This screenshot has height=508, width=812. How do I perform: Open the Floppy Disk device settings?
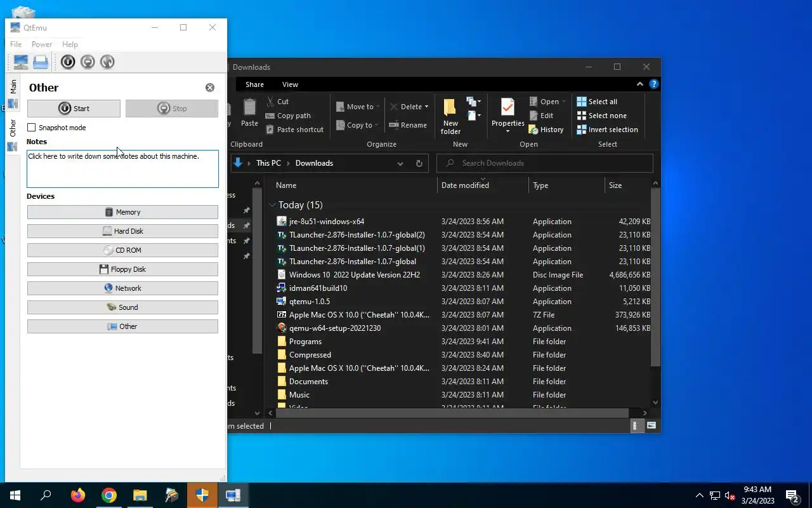point(122,269)
